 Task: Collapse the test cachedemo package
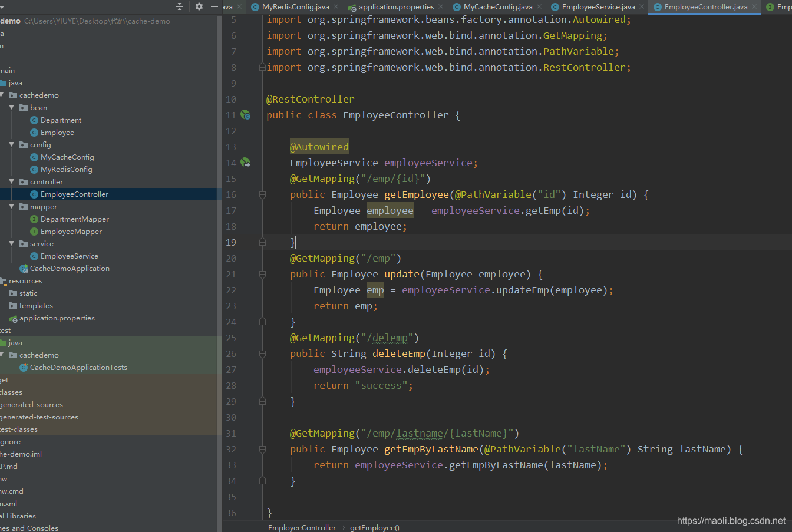[2, 355]
